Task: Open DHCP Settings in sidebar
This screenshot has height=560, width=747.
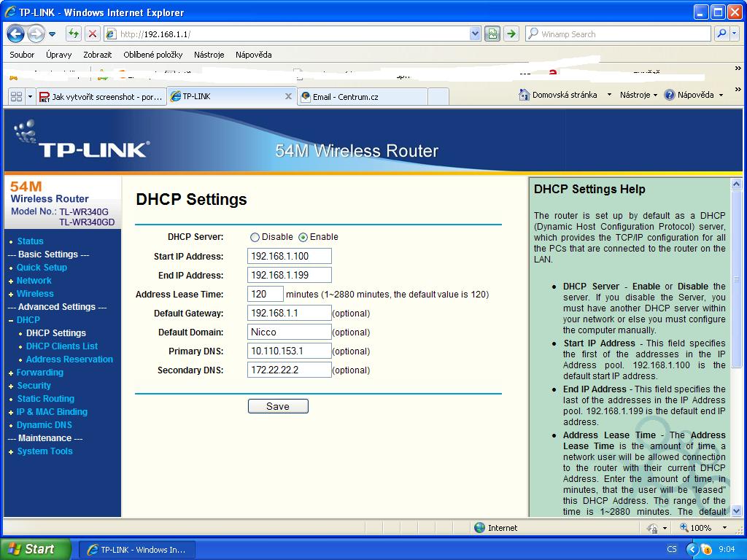Action: click(x=56, y=332)
